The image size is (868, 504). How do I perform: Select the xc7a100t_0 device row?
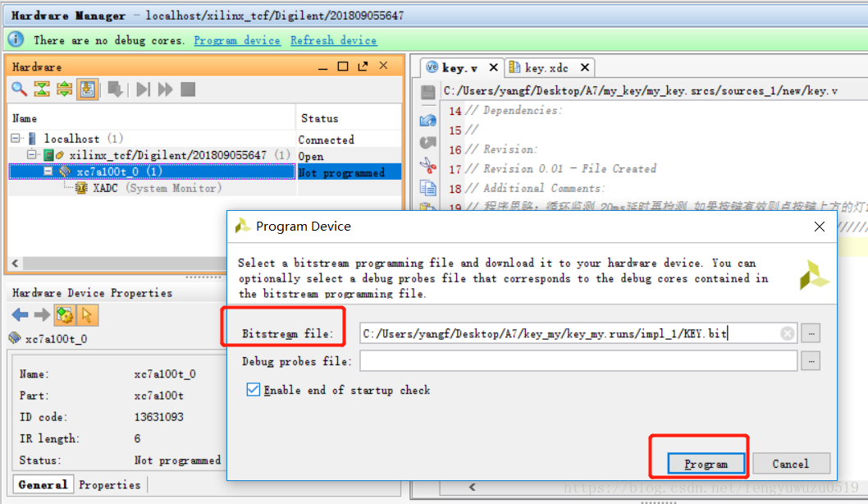click(x=151, y=172)
